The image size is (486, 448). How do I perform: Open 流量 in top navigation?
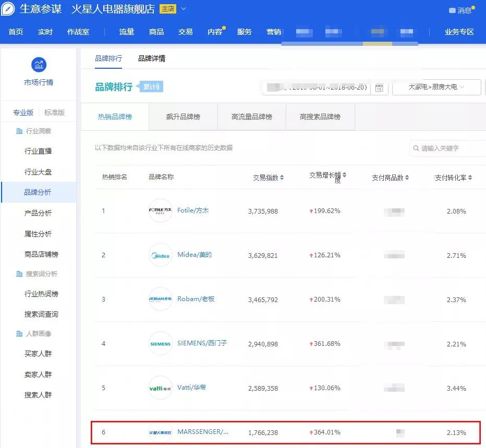click(x=127, y=32)
